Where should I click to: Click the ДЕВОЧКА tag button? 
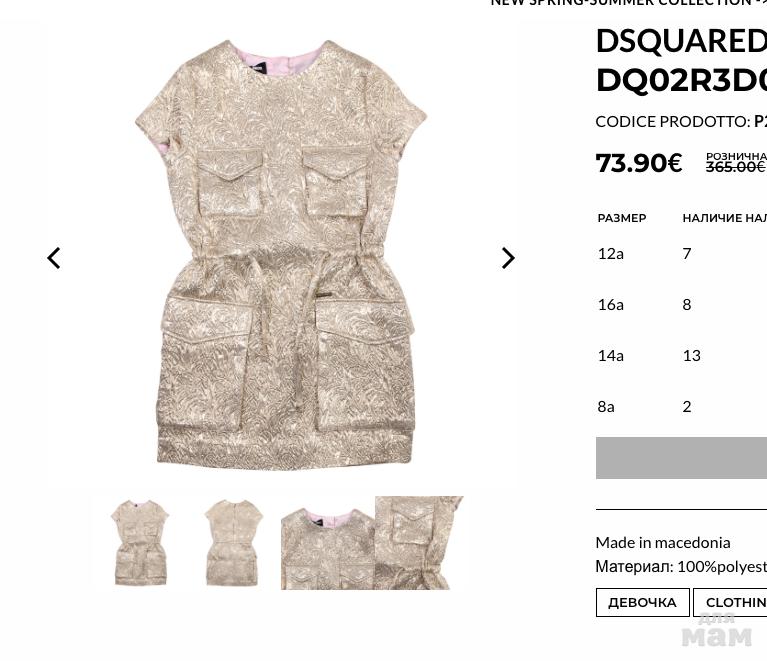tap(642, 602)
